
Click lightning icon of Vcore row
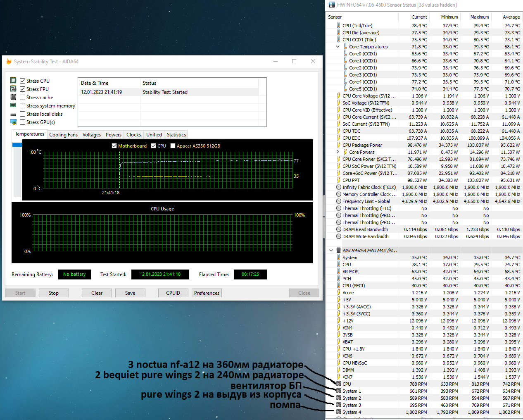pos(339,293)
